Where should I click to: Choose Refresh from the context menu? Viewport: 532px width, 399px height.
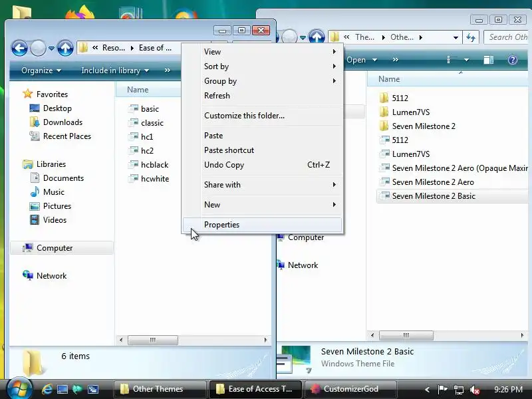coord(263,95)
